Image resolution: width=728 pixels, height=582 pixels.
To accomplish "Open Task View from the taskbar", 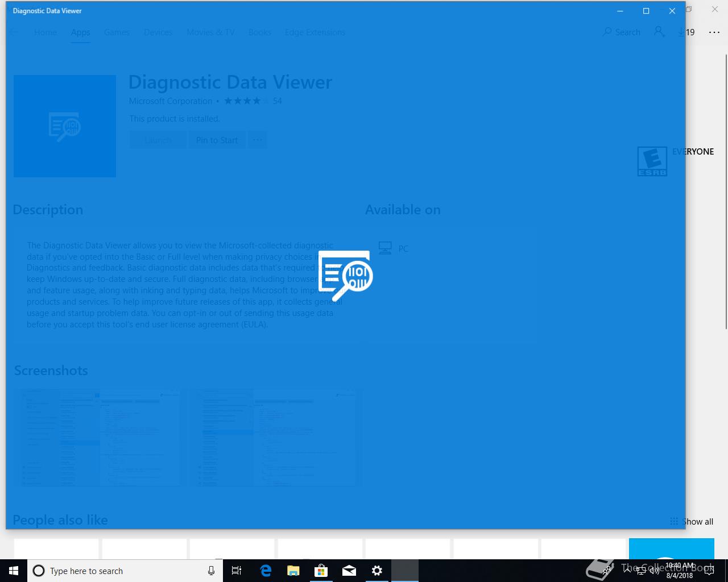I will click(x=237, y=571).
